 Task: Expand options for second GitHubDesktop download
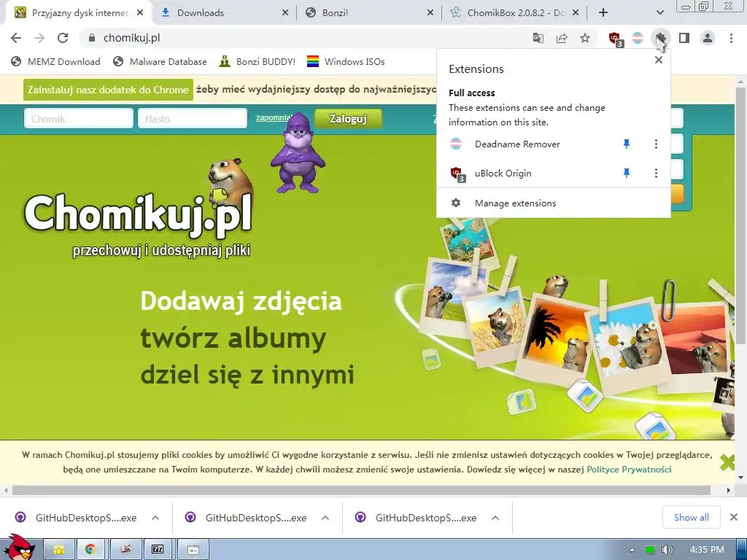[325, 518]
